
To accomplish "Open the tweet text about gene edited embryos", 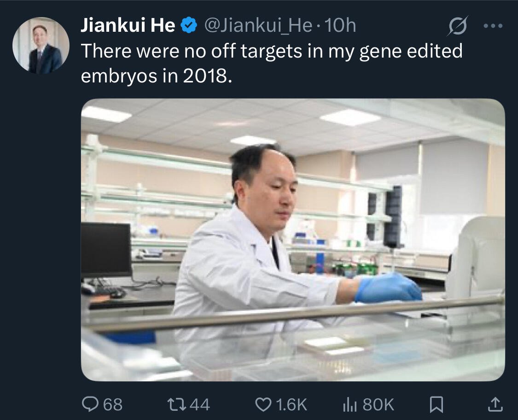I will tap(272, 63).
